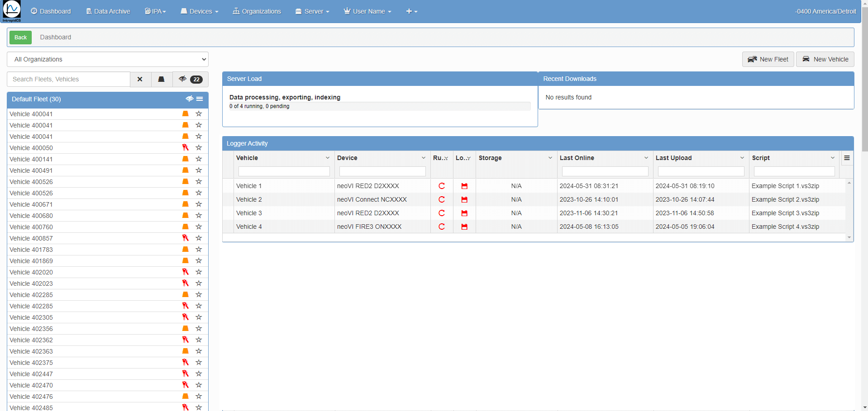Go to Dashboard in the navbar

tap(51, 11)
